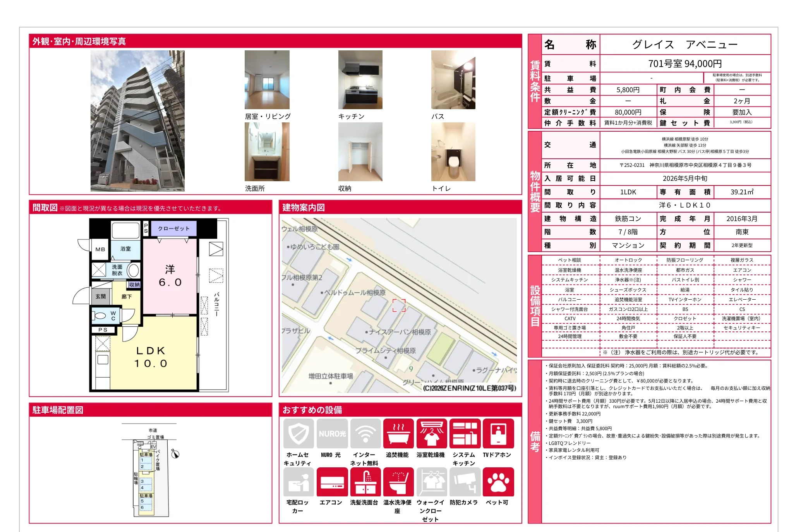Click the red marker on building map
This screenshot has height=532, width=796.
[x=399, y=305]
